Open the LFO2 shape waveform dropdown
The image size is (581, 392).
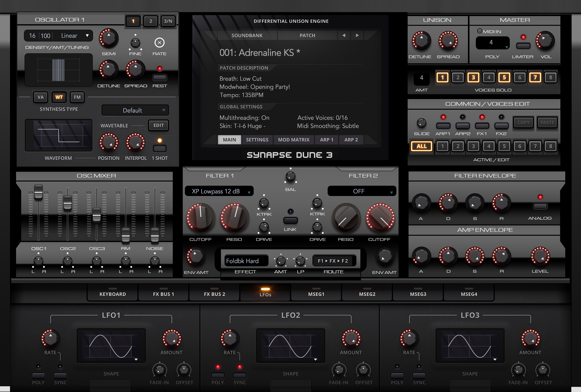(x=291, y=346)
